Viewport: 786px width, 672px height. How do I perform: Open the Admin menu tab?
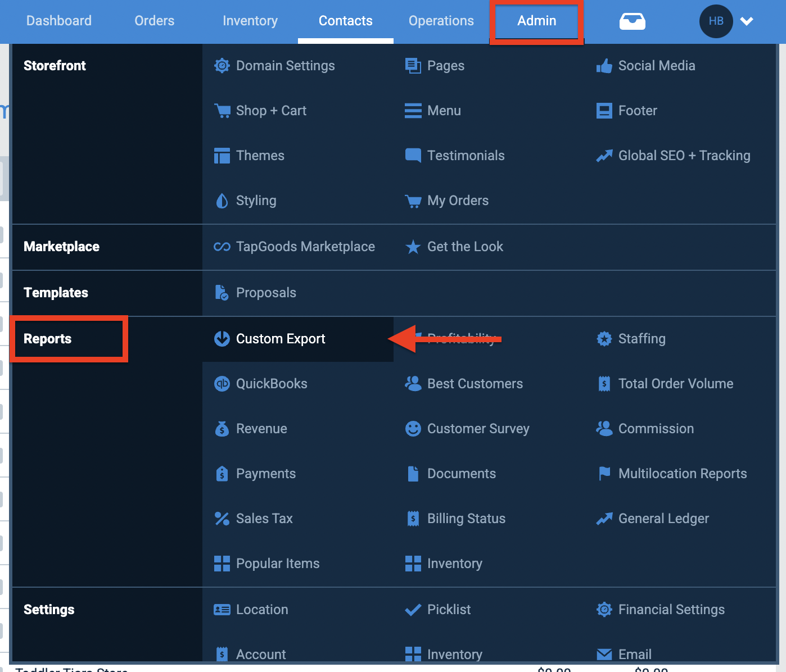536,21
